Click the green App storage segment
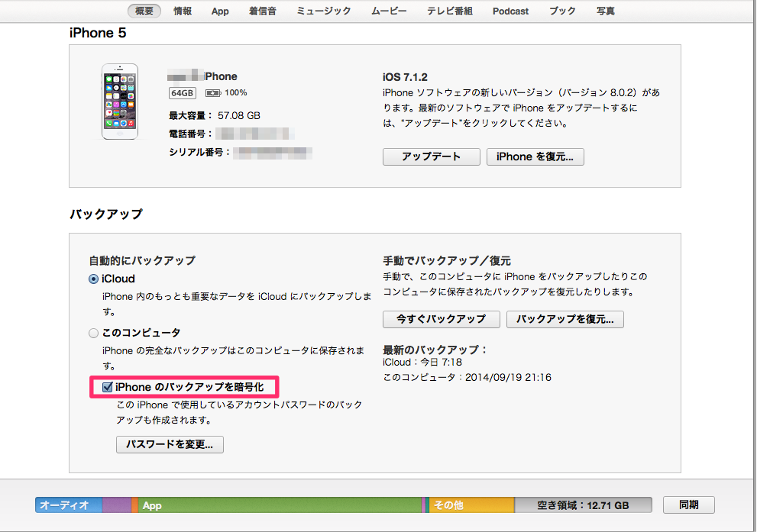Screen dimensions: 757x532 pyautogui.click(x=280, y=505)
